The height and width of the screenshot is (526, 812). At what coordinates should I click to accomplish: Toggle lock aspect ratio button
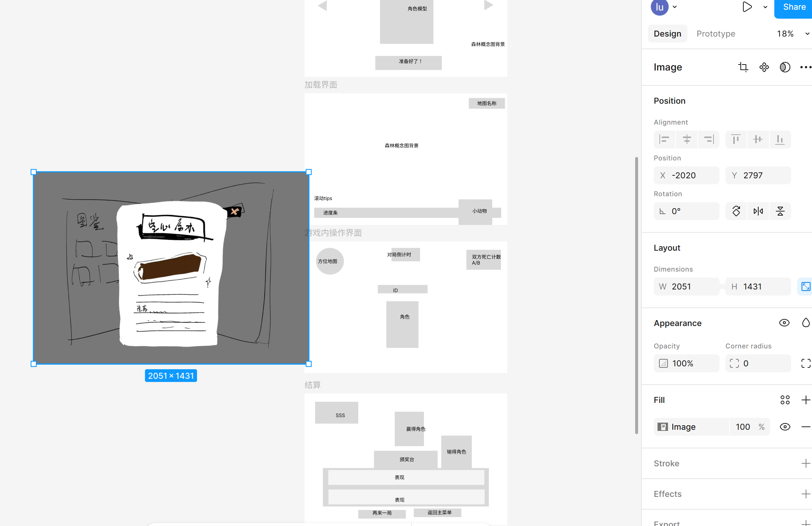pos(805,287)
